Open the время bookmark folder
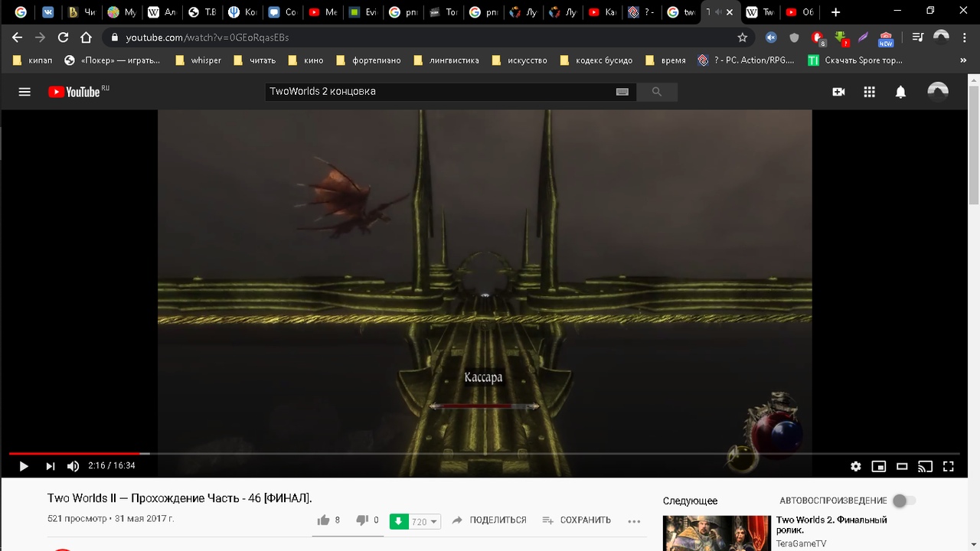 [x=665, y=60]
